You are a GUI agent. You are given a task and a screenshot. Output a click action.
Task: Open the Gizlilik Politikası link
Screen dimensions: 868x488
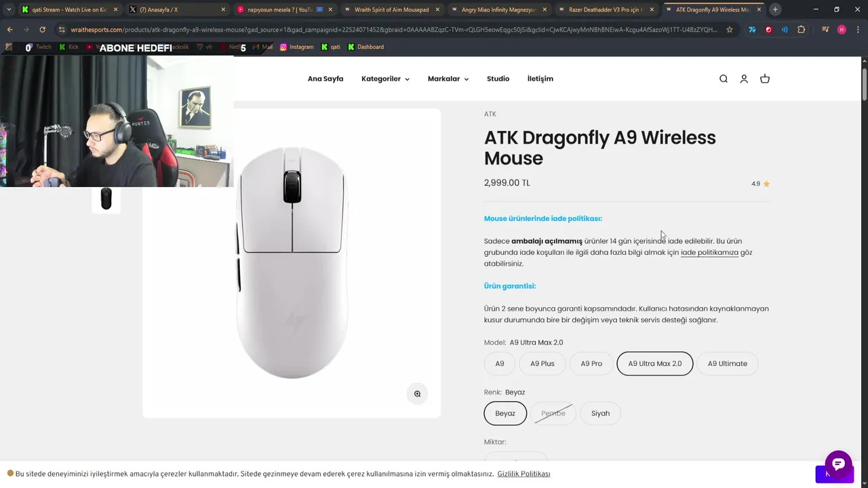coord(524,474)
